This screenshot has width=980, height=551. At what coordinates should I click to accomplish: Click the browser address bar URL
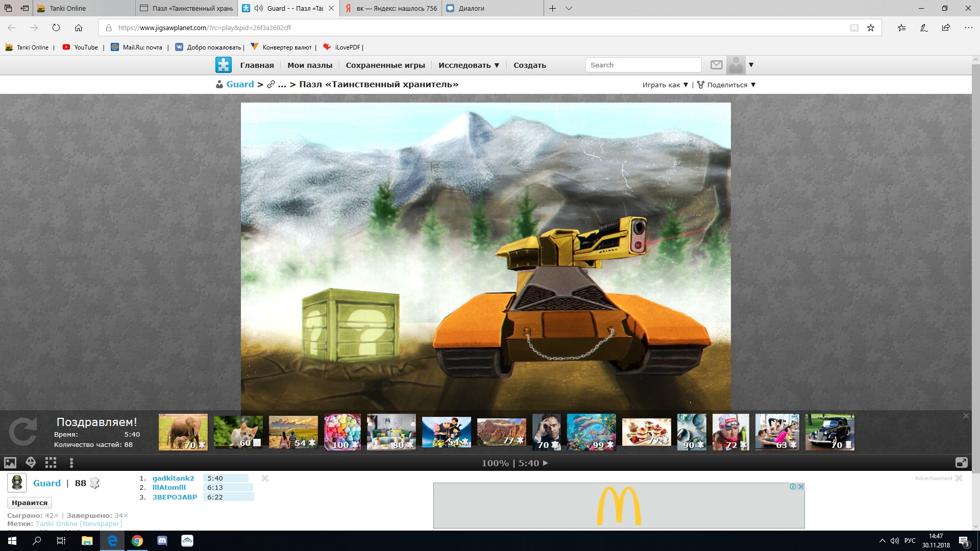tap(204, 28)
